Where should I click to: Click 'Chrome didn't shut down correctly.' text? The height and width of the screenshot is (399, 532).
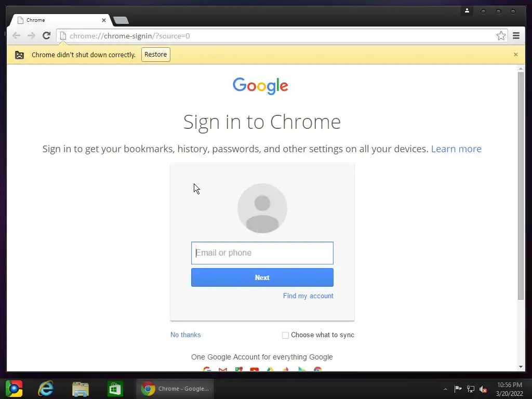pyautogui.click(x=84, y=55)
